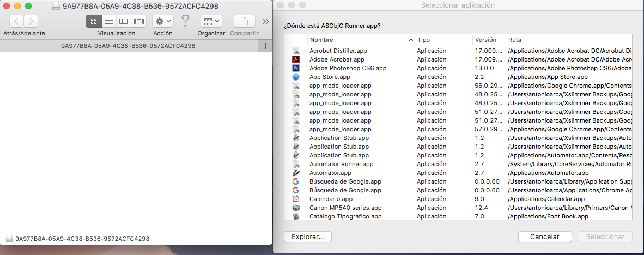The height and width of the screenshot is (255, 644).
Task: Click Aplicación type cell for Catálogo Tipográfico.app
Action: 432,216
